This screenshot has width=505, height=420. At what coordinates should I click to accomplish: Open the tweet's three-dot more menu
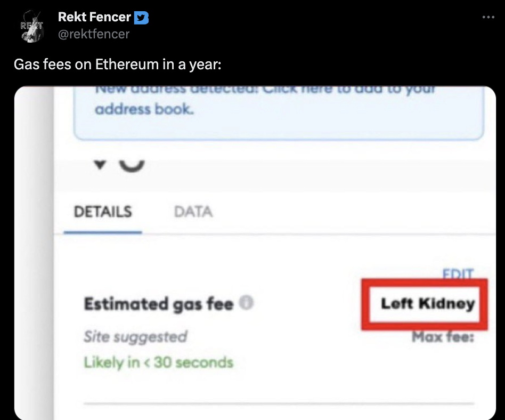tap(488, 18)
